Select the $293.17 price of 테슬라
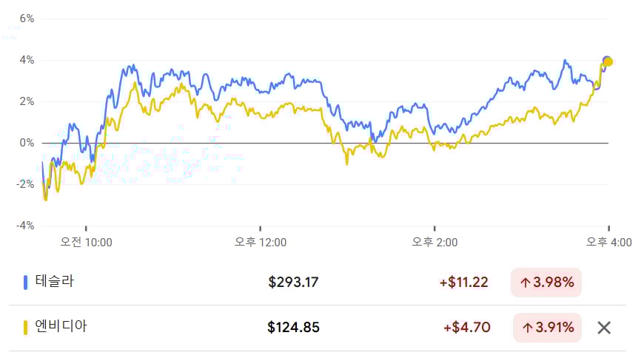The width and height of the screenshot is (644, 358). 293,283
